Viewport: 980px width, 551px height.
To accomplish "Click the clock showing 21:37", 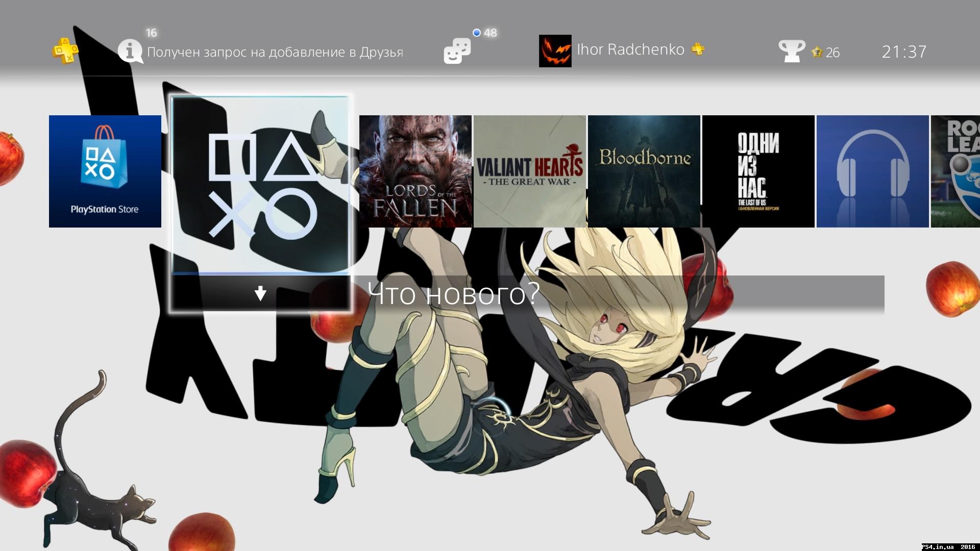I will tap(904, 52).
